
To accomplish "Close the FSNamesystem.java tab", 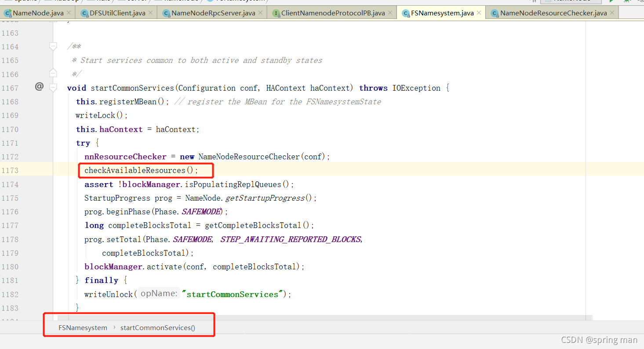I will 479,13.
